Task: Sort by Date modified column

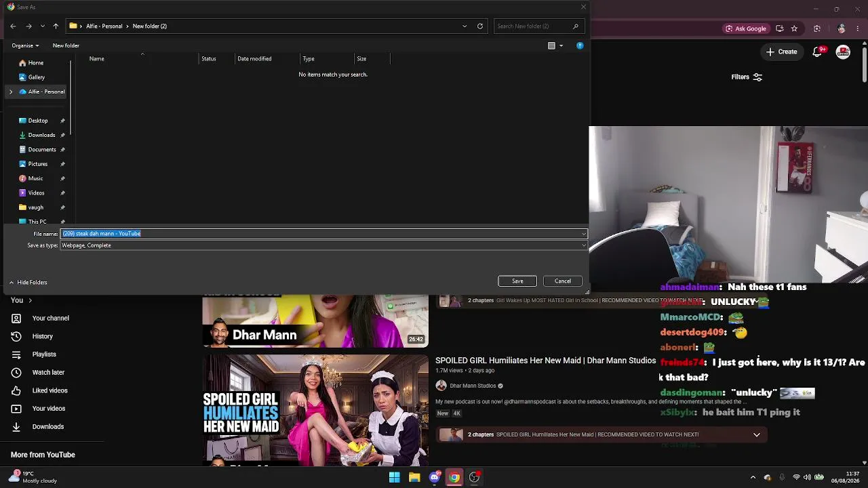Action: (x=254, y=58)
